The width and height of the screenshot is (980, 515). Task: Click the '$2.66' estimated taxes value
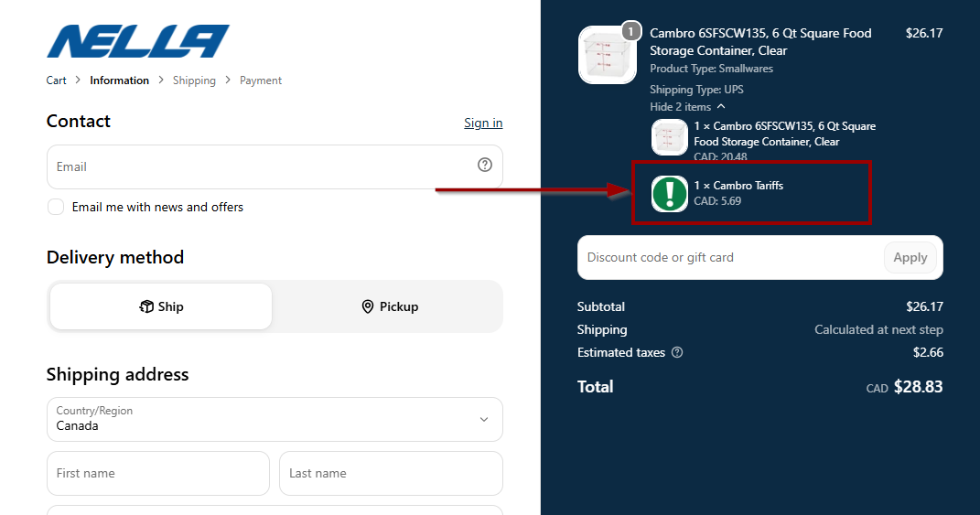(x=928, y=352)
